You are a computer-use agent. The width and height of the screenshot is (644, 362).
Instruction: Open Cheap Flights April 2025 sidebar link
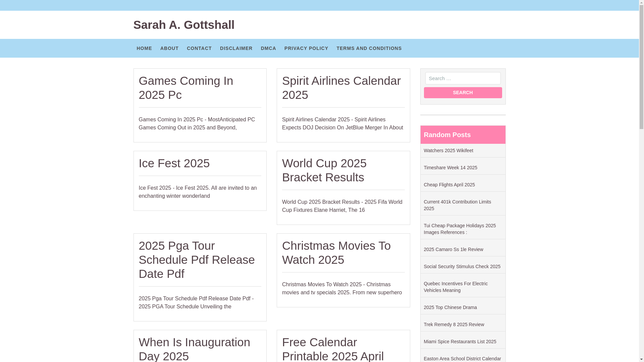pos(449,185)
